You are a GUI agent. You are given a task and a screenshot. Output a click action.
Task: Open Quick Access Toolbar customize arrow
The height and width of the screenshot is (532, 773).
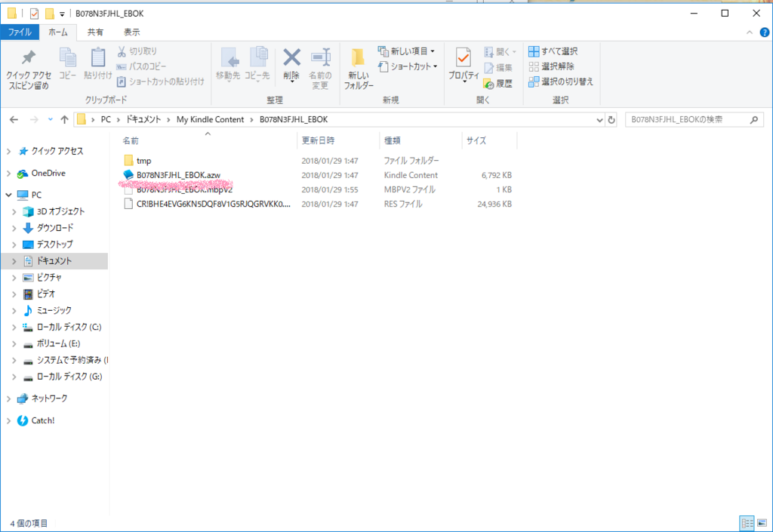(62, 14)
